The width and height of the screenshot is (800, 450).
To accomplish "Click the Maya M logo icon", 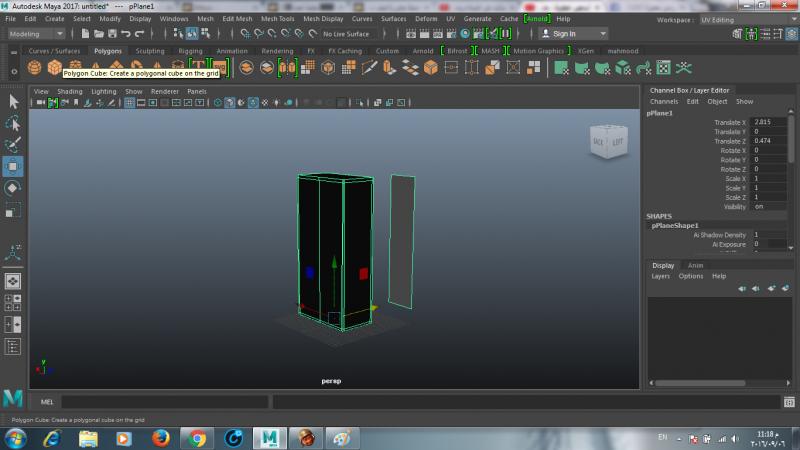I will pyautogui.click(x=13, y=398).
